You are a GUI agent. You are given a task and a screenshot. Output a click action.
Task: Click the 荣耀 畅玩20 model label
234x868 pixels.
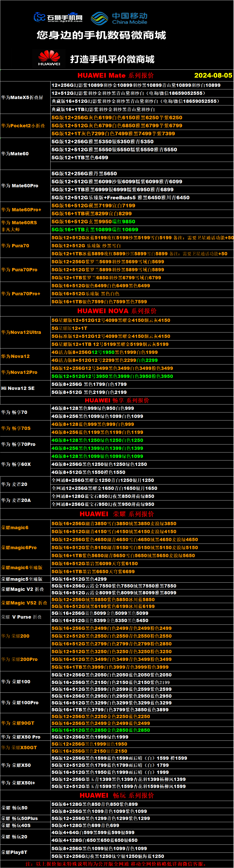[14, 837]
